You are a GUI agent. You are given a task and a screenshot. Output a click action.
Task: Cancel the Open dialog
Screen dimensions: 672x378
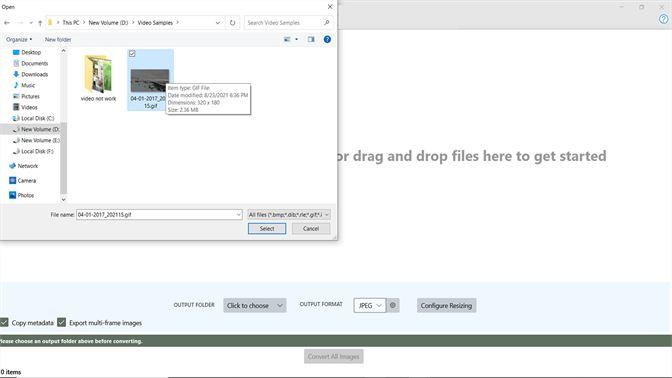(x=311, y=228)
